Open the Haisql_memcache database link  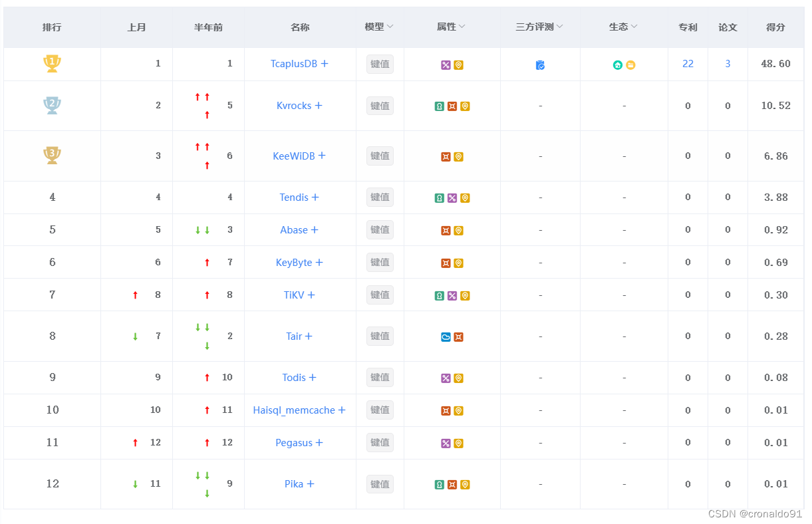[x=294, y=410]
